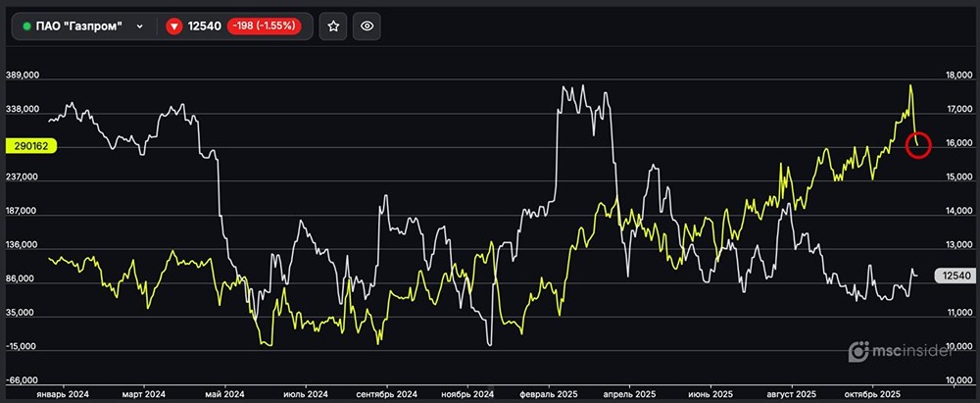Image resolution: width=980 pixels, height=403 pixels.
Task: Click the 18,000 right axis label
Action: coord(956,76)
